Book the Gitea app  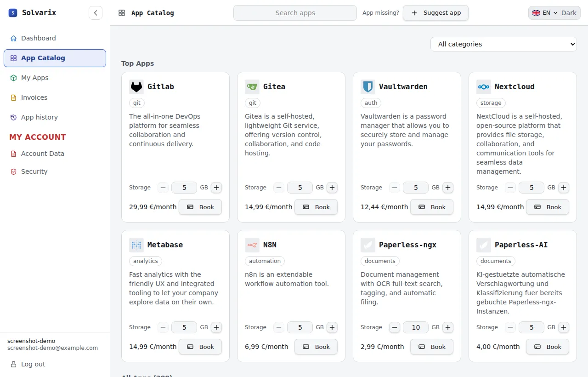coord(316,207)
